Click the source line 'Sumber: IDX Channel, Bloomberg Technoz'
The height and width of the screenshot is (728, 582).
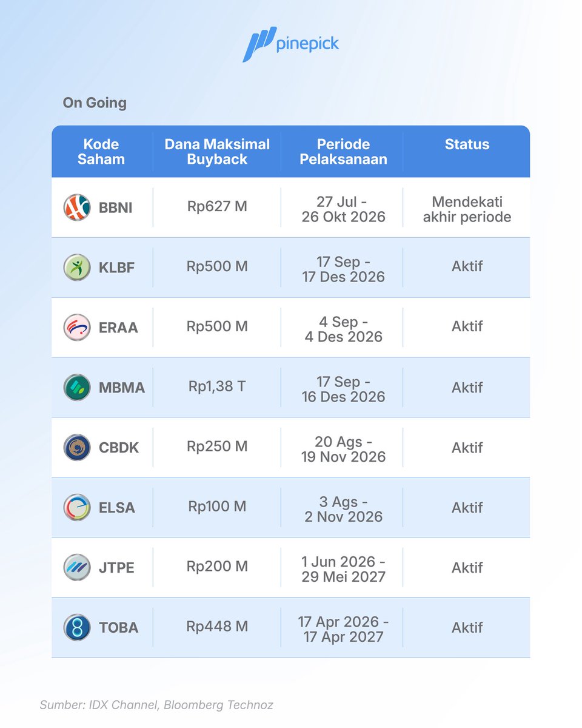coord(156,705)
